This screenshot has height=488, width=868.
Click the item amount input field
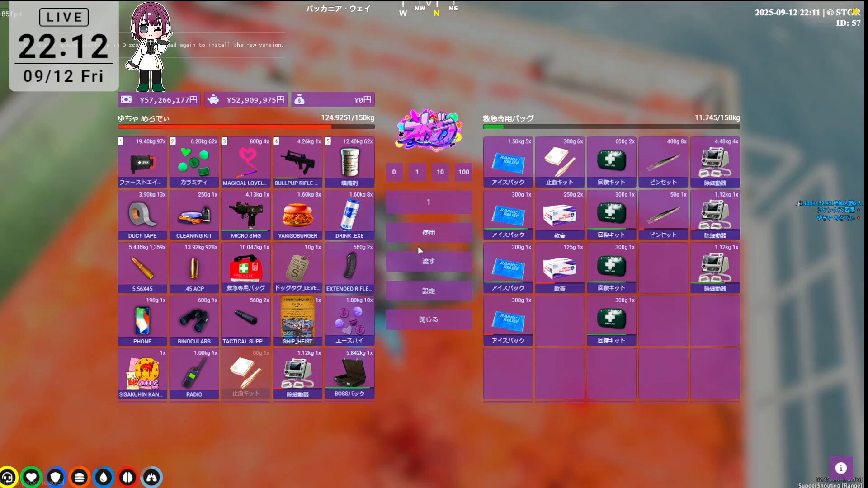click(429, 202)
